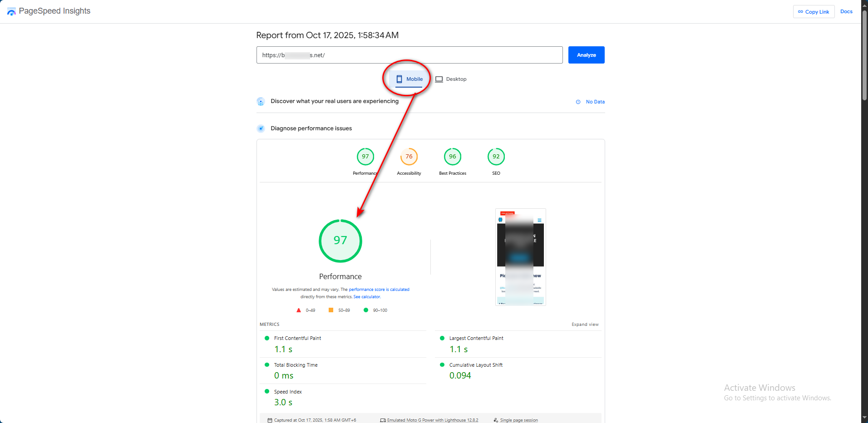Open the See calculator link
868x423 pixels.
coord(367,297)
